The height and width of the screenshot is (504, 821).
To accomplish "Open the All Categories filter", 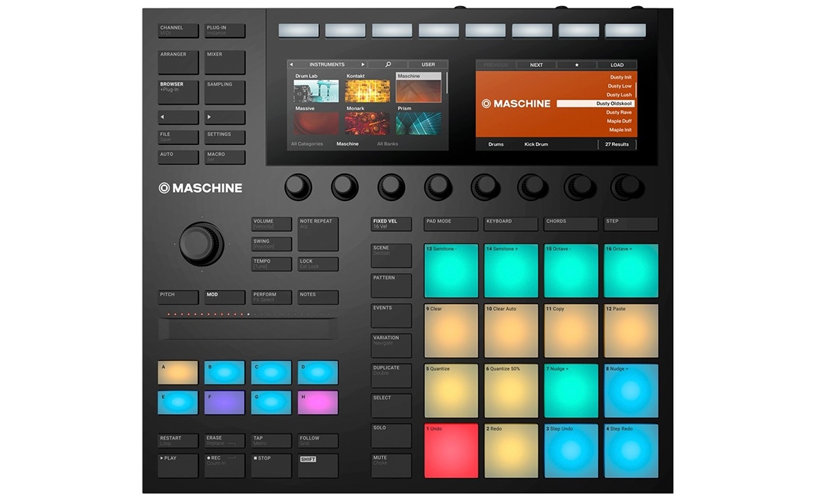I will [x=307, y=144].
